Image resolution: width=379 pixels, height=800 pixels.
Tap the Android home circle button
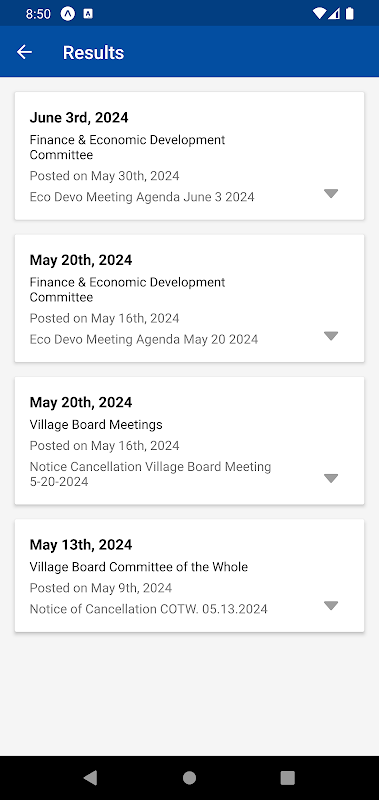point(189,778)
